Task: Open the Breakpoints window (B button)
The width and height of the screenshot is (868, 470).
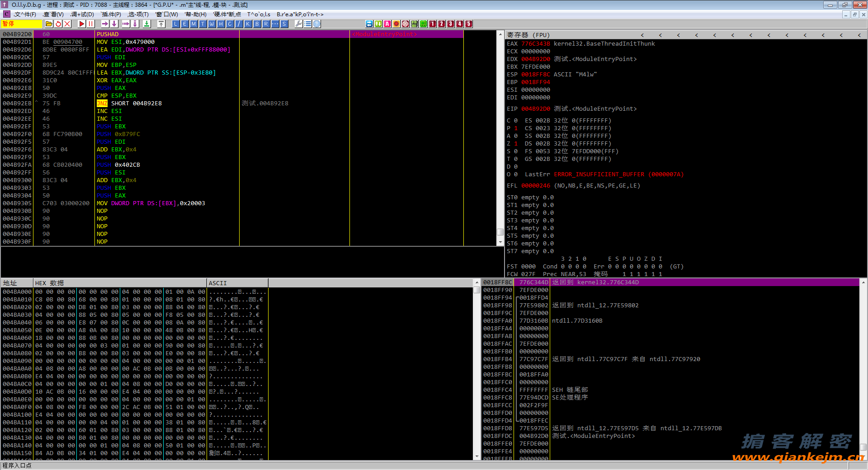Action: coord(257,24)
